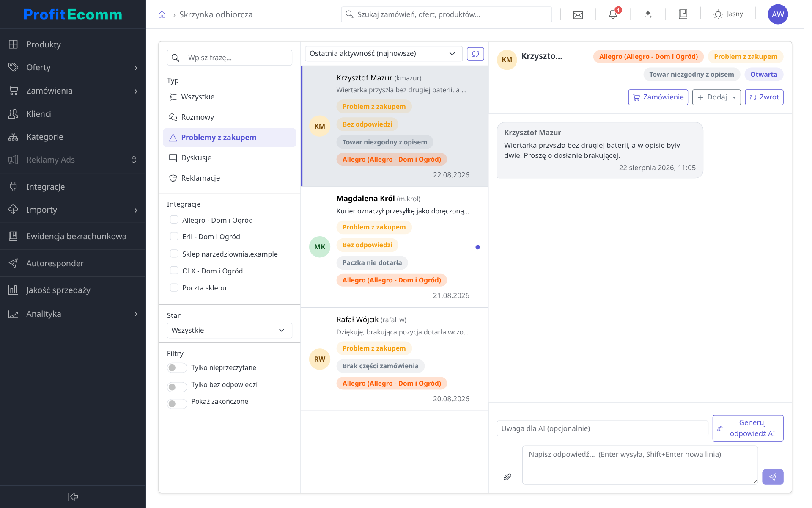Image resolution: width=812 pixels, height=508 pixels.
Task: Click the refresh conversations icon button
Action: click(475, 54)
